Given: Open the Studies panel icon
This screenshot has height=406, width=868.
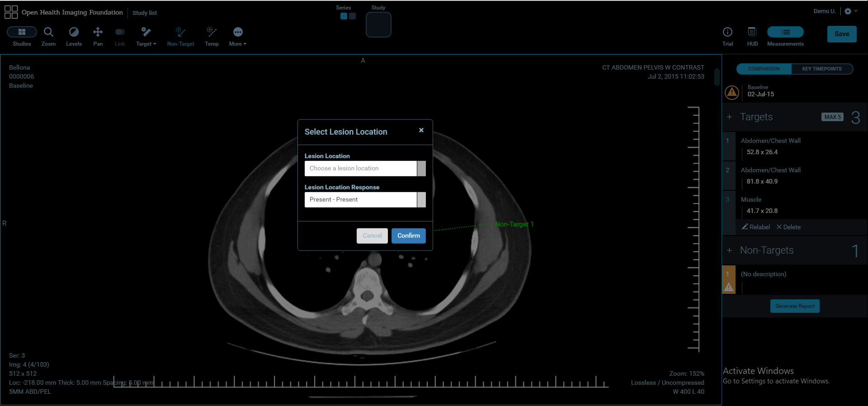Looking at the screenshot, I should [22, 32].
